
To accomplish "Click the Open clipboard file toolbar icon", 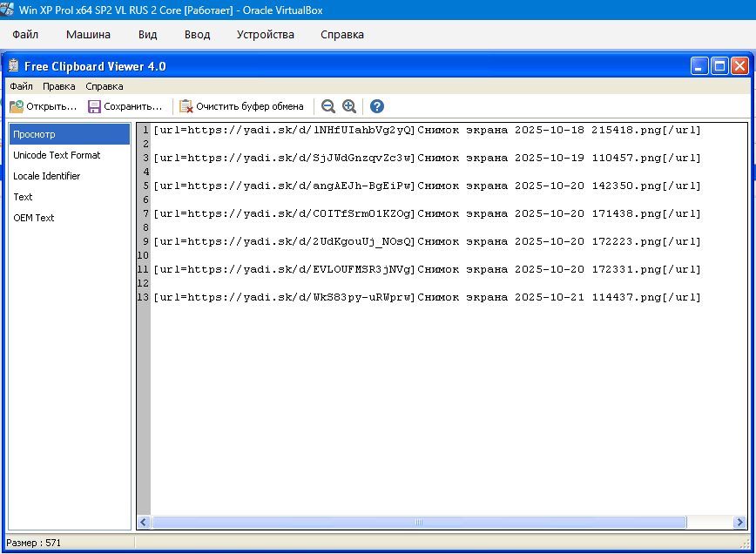I will click(17, 106).
